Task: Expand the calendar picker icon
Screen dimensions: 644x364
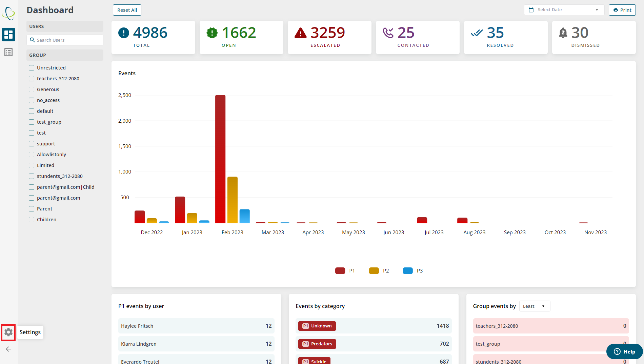Action: pyautogui.click(x=531, y=9)
